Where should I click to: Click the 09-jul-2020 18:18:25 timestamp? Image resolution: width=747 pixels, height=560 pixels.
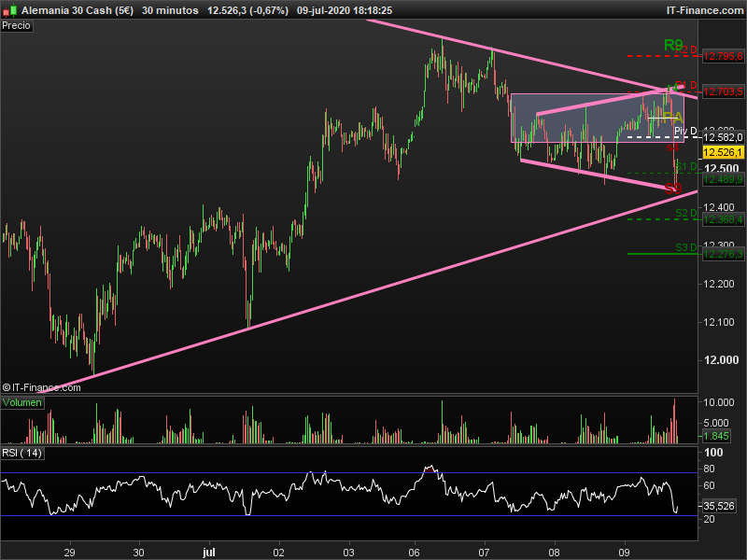pos(345,10)
